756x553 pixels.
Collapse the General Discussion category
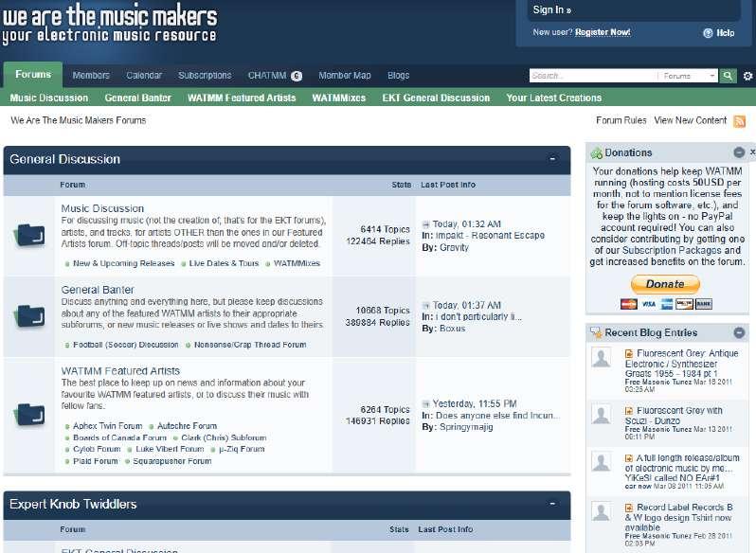point(552,158)
